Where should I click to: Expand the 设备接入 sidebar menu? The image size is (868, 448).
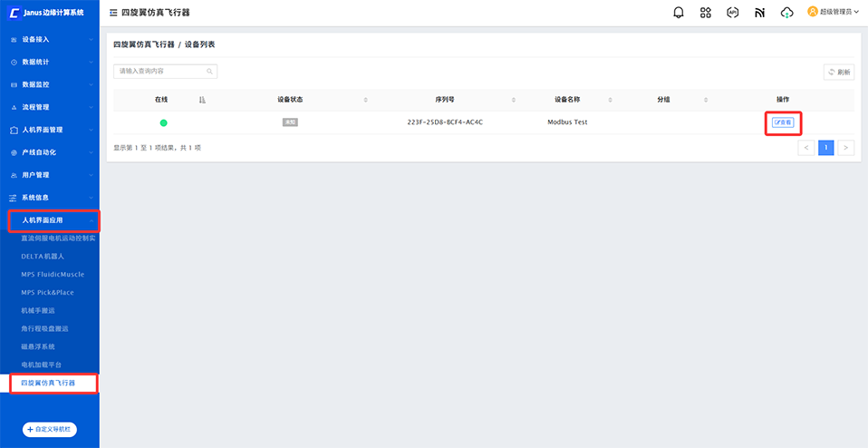tap(50, 40)
